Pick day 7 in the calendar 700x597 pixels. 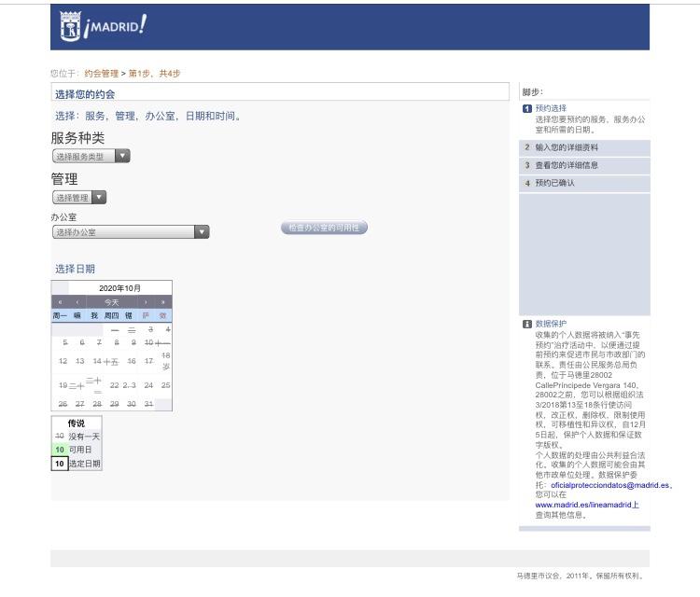pos(99,342)
